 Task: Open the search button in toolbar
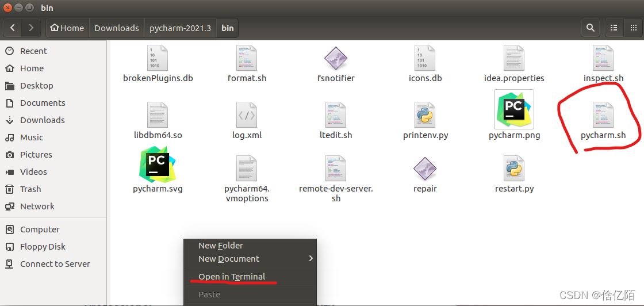tap(590, 28)
